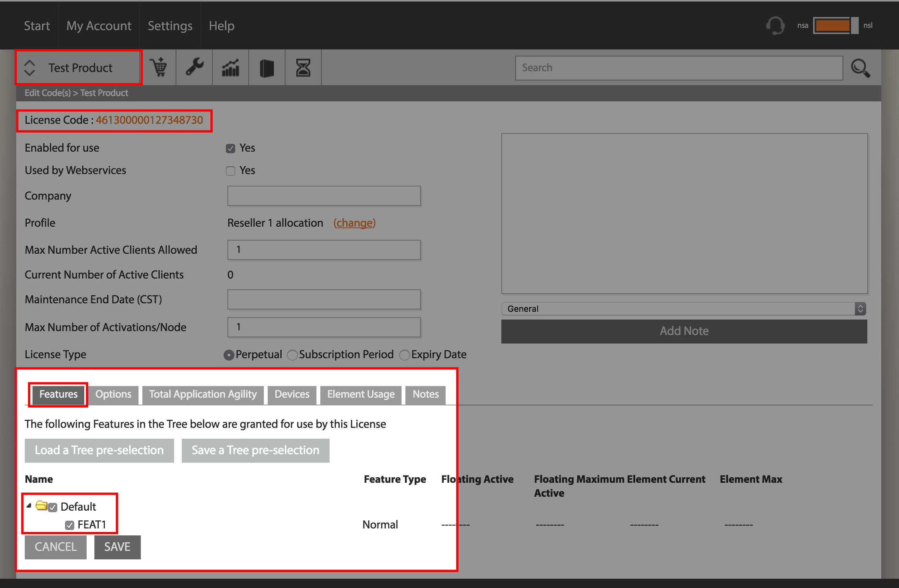Click the magnifying glass search icon
899x588 pixels.
coord(860,68)
